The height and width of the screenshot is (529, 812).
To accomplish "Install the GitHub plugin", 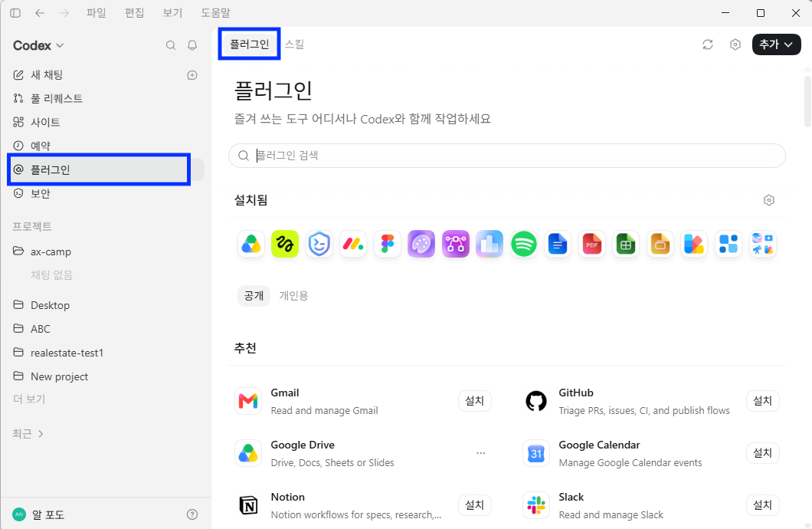I will pos(763,401).
